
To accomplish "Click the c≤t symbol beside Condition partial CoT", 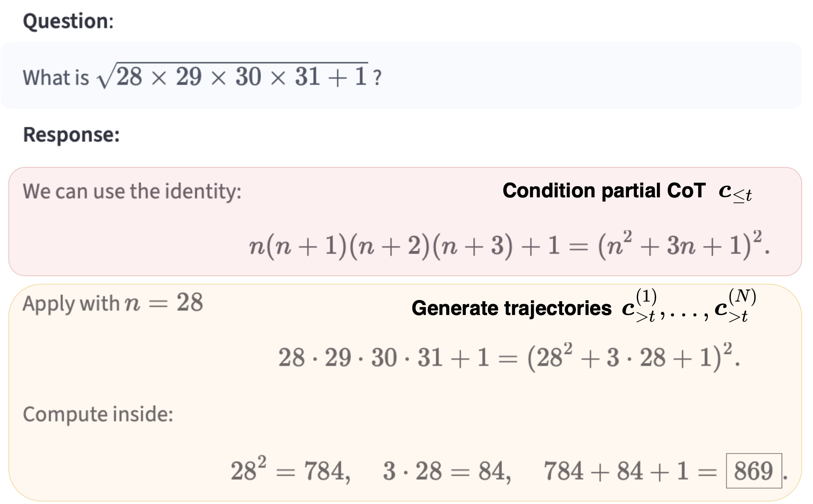I will 735,192.
